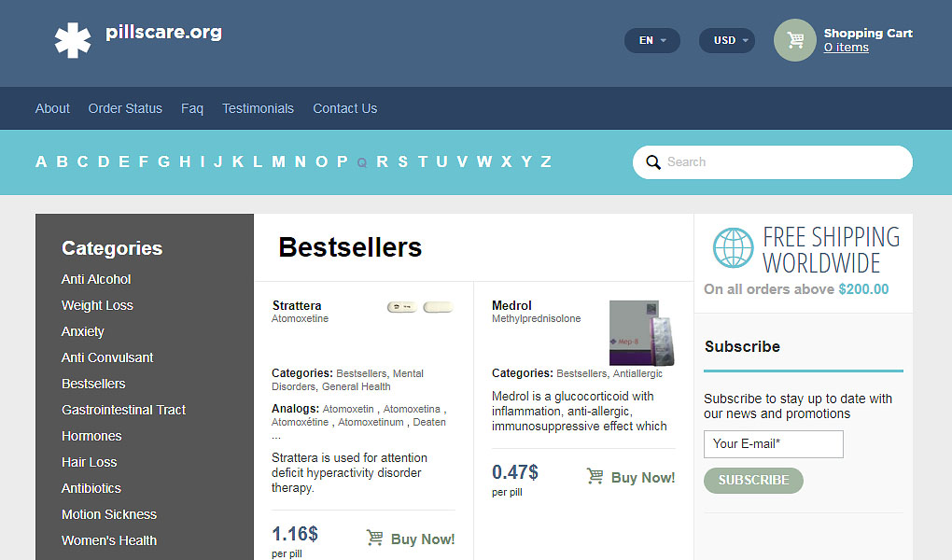Viewport: 952px width, 560px height.
Task: Open the Weight Loss category
Action: (97, 305)
